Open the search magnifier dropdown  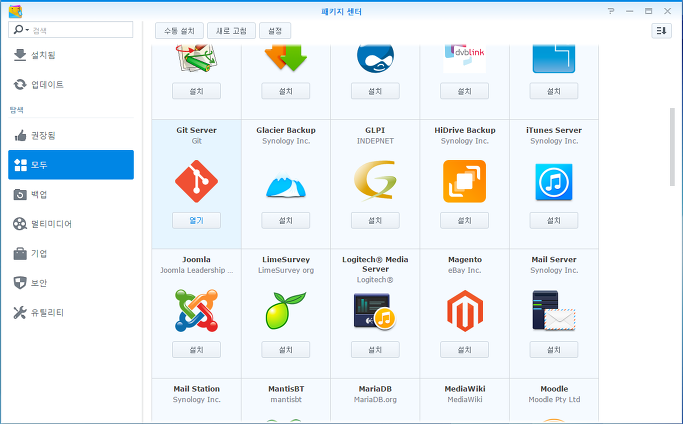pyautogui.click(x=21, y=30)
